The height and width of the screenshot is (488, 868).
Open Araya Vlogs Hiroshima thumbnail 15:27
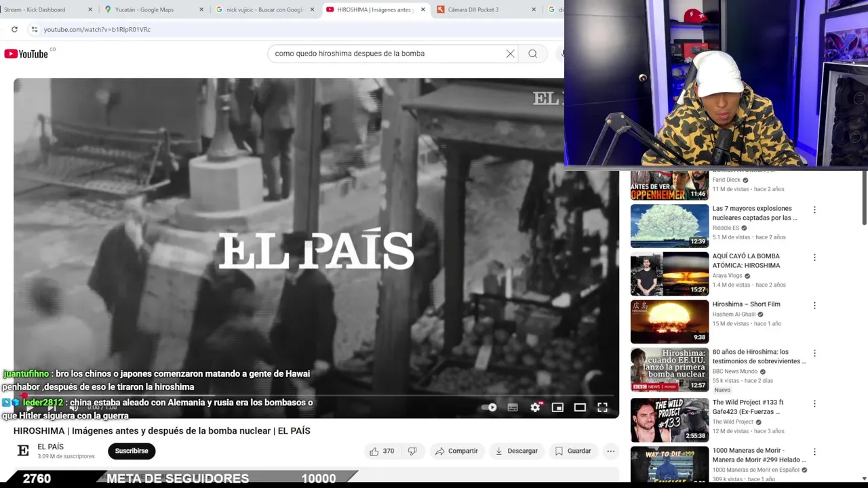point(669,274)
